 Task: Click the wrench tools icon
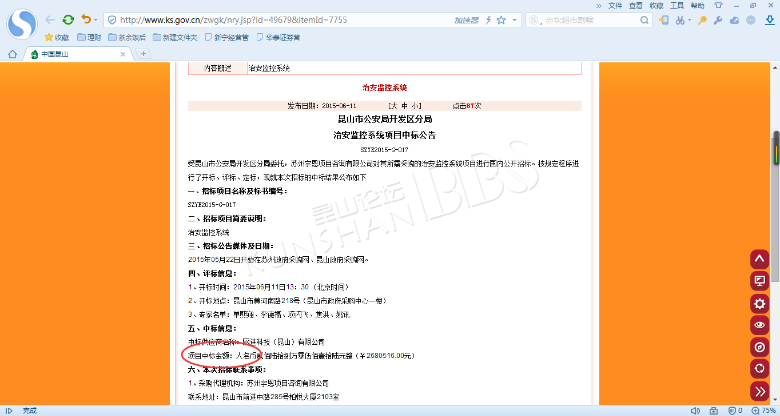718,20
